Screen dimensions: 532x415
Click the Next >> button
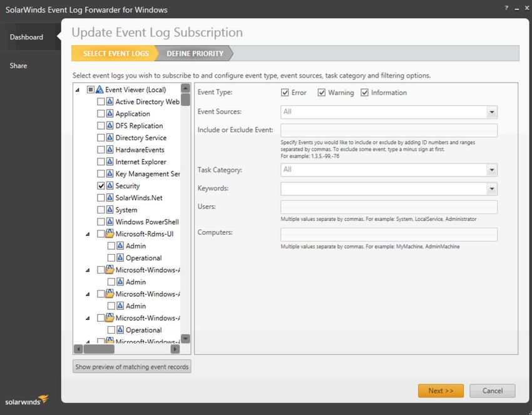tap(441, 391)
